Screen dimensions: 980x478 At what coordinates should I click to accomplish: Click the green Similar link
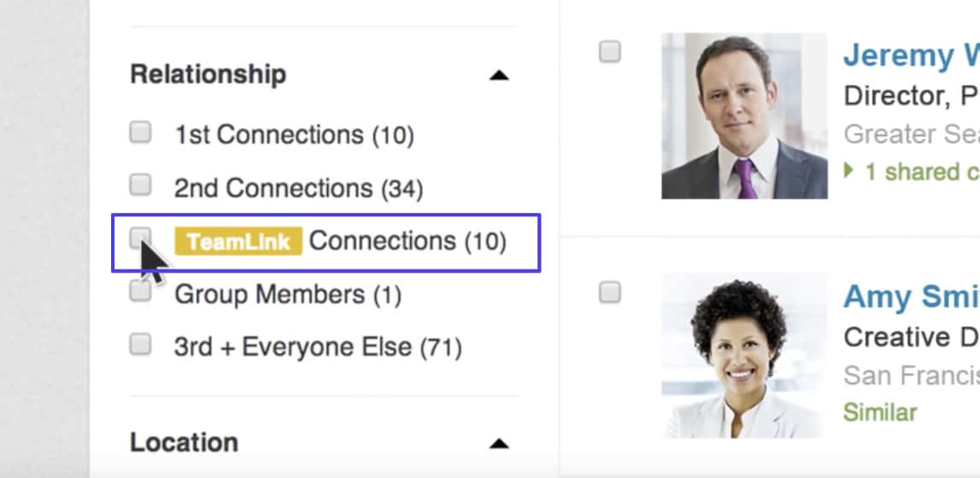point(879,412)
